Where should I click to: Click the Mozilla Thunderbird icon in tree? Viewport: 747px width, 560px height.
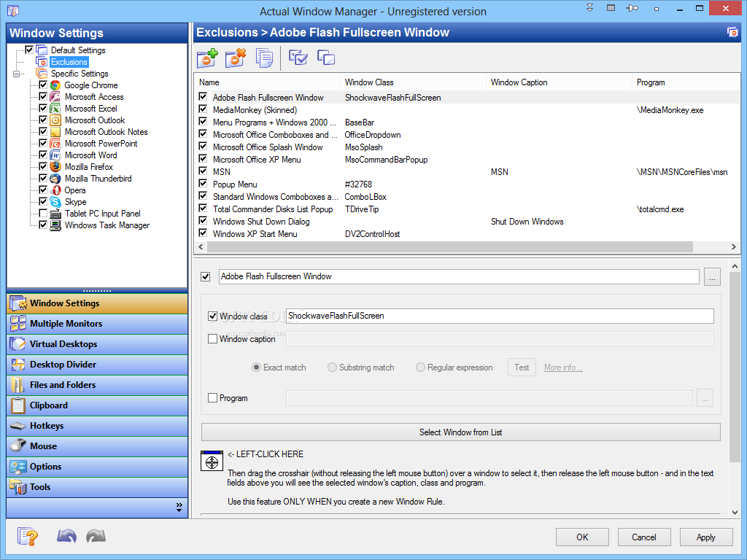pos(55,179)
